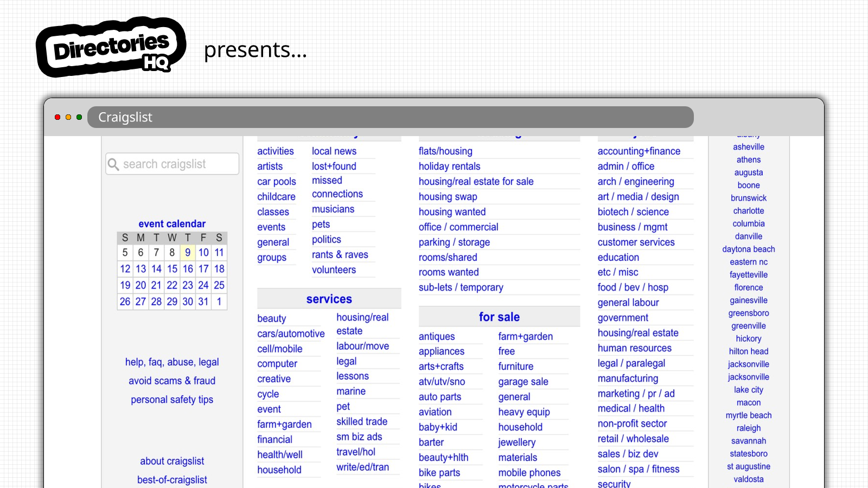Screen dimensions: 868x488
Task: Open daytona beach city link
Action: (749, 249)
